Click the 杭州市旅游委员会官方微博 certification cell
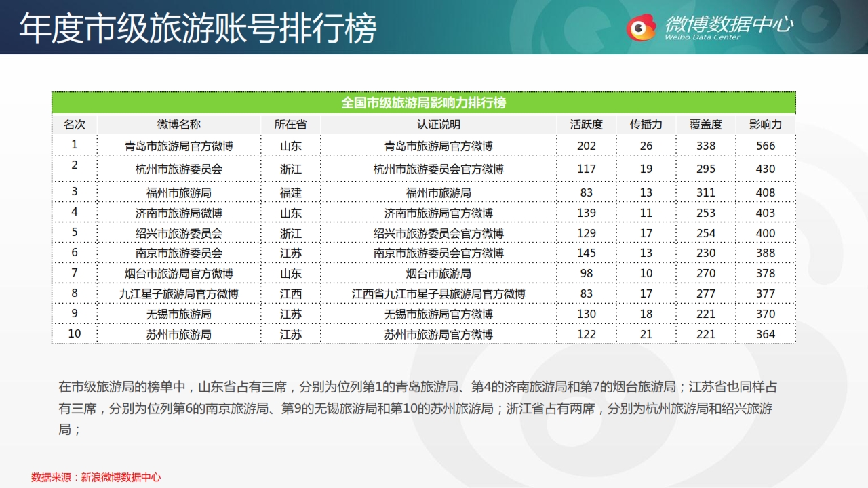This screenshot has width=868, height=488. click(x=439, y=169)
